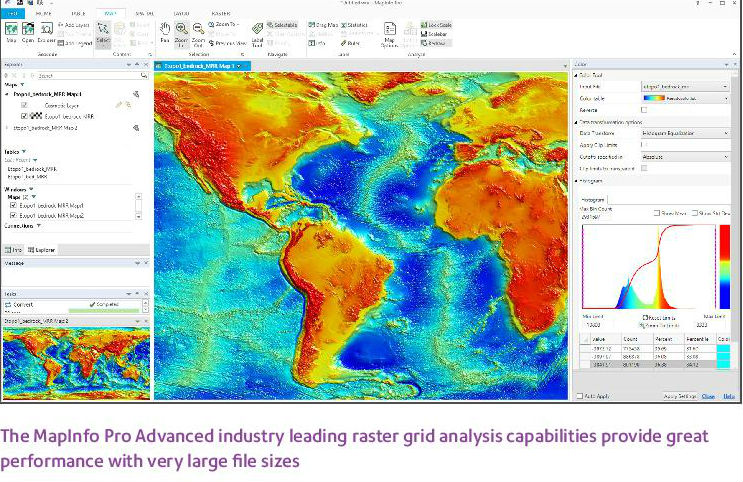Switch to the Explorer panel tab

click(41, 250)
